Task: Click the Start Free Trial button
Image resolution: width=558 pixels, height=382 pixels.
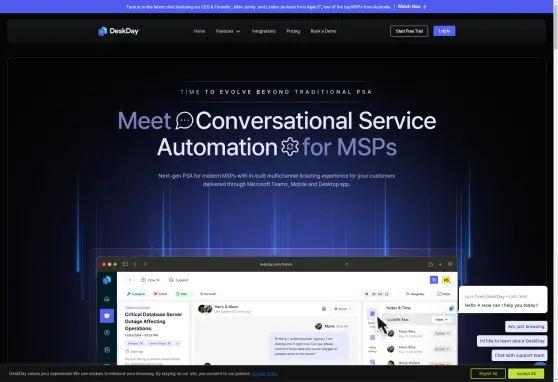Action: tap(409, 31)
